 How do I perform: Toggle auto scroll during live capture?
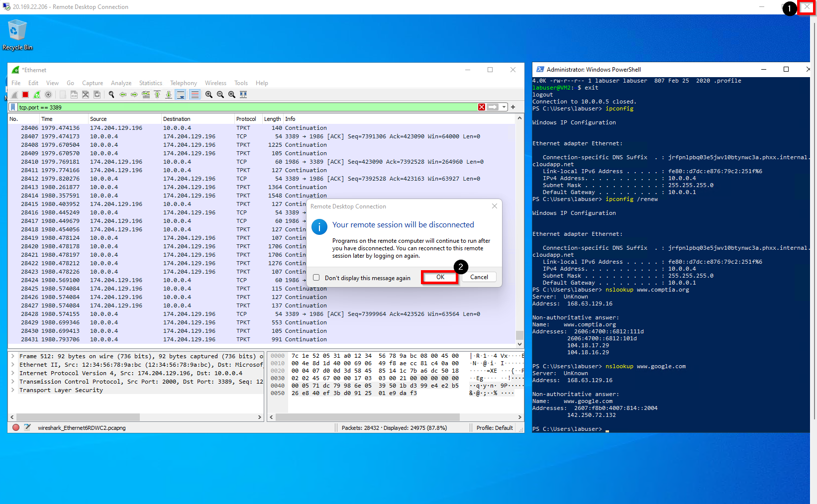pyautogui.click(x=181, y=95)
